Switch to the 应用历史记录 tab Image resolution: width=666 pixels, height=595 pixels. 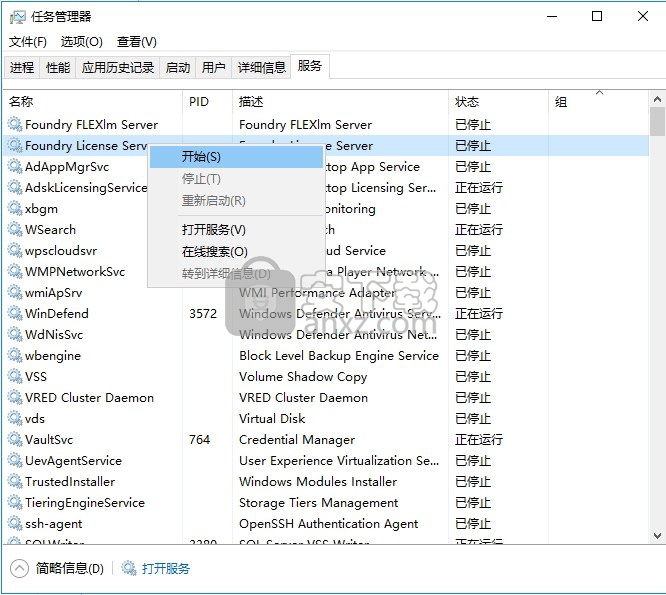point(118,68)
